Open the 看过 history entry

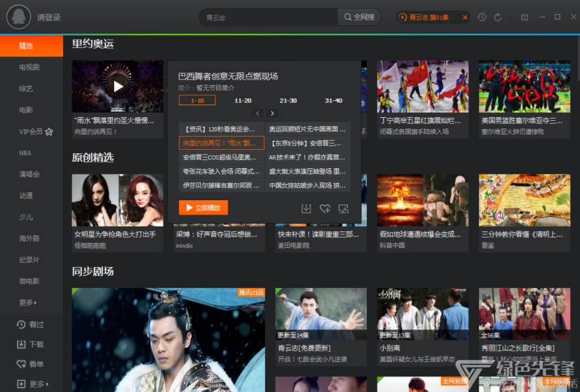pyautogui.click(x=30, y=325)
